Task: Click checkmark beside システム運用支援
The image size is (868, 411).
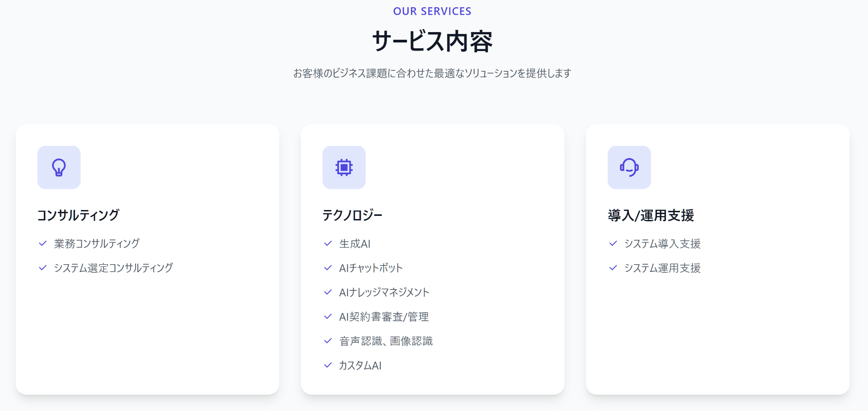Action: (613, 268)
